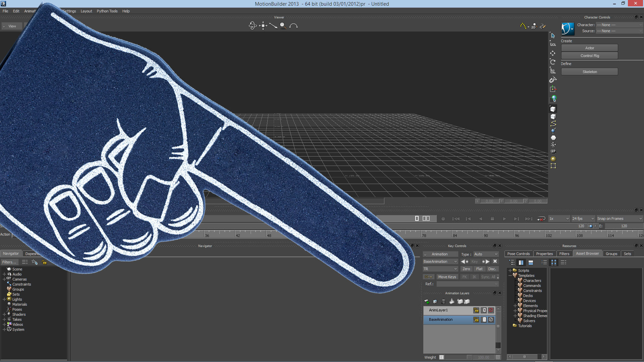Image resolution: width=644 pixels, height=362 pixels.
Task: Switch to the Properties tab
Action: pyautogui.click(x=544, y=254)
